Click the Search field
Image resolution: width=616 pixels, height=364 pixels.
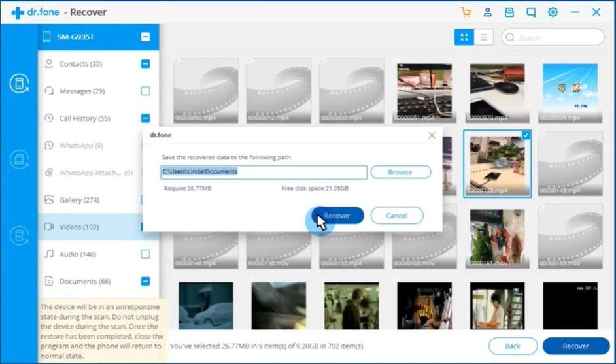(x=553, y=37)
